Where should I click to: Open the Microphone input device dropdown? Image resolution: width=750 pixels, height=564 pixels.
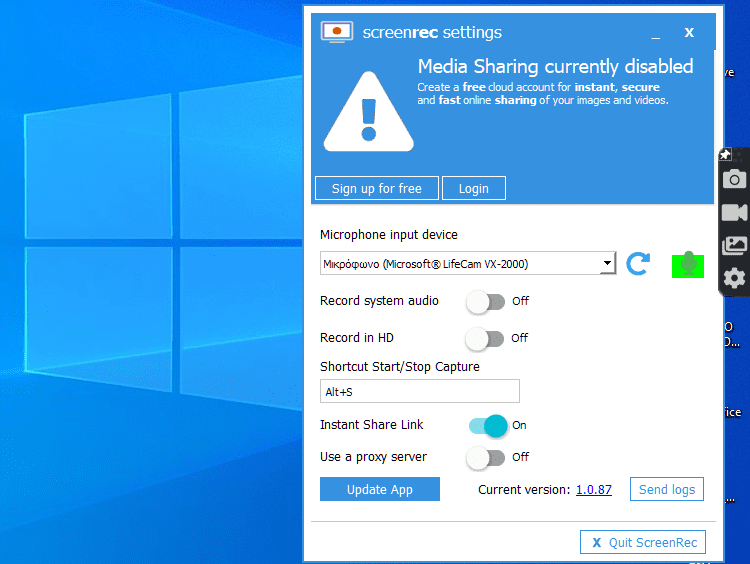click(x=468, y=263)
